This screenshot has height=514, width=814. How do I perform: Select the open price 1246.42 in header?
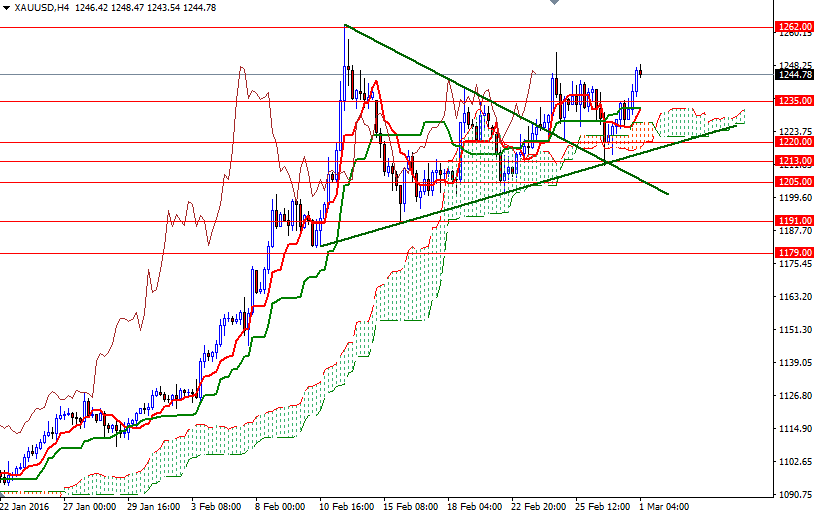91,8
